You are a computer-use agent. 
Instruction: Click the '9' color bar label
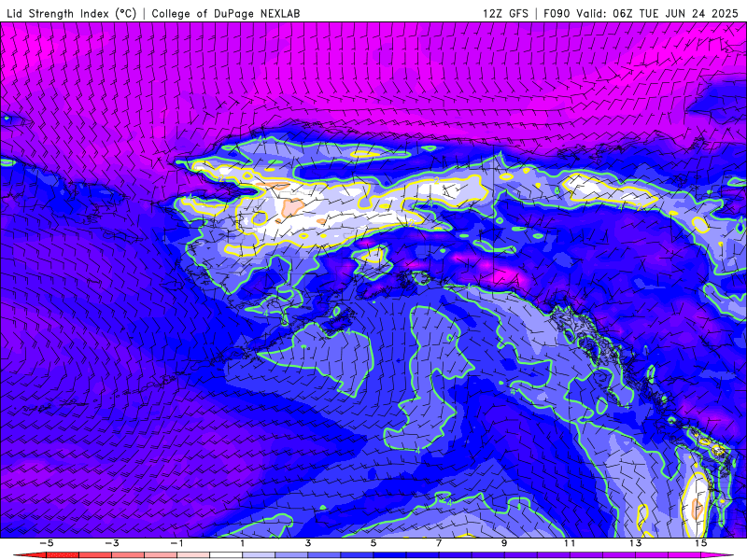504,543
